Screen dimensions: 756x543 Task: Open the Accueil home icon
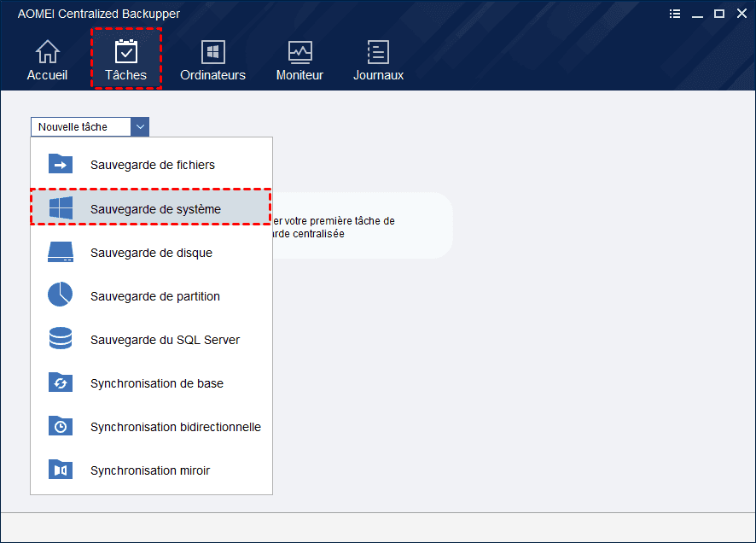[47, 51]
